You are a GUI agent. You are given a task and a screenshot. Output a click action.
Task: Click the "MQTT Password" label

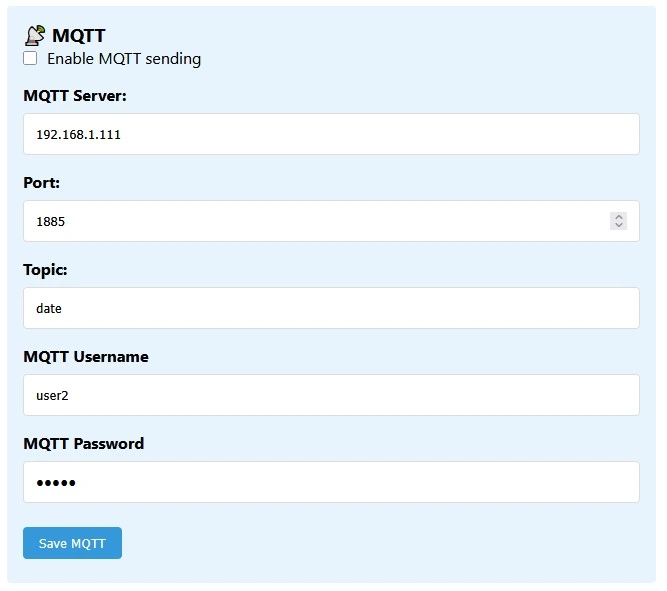coord(84,444)
